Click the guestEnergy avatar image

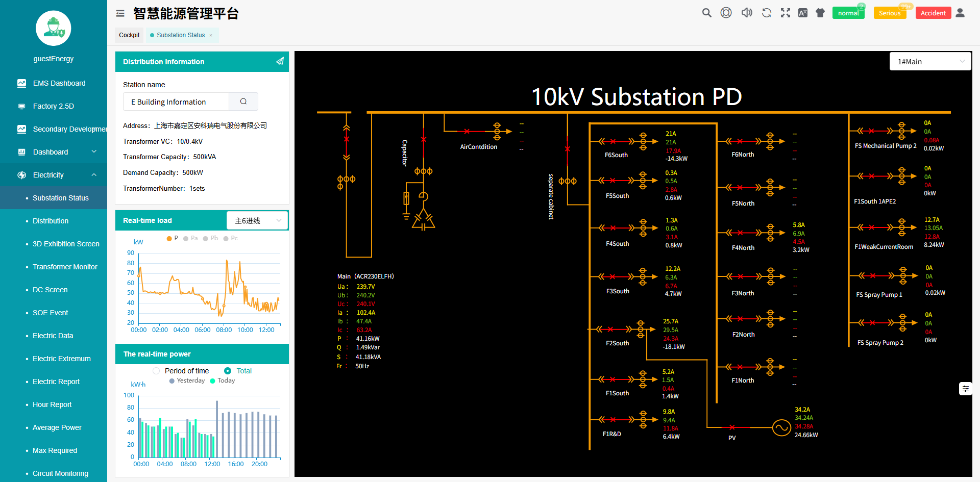(x=53, y=28)
